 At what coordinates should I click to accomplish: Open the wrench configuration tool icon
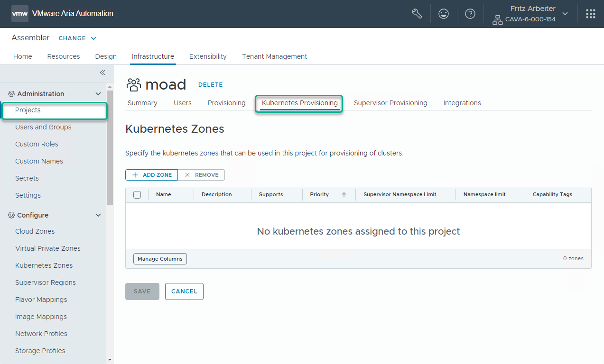[417, 14]
